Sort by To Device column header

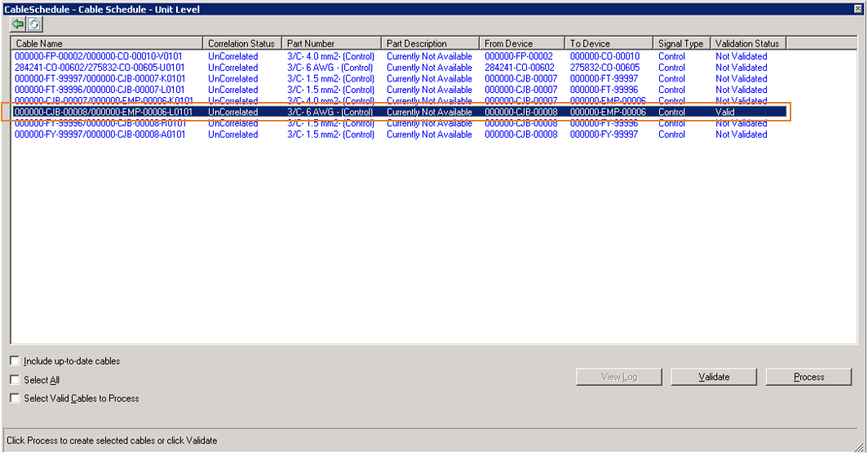pos(609,43)
